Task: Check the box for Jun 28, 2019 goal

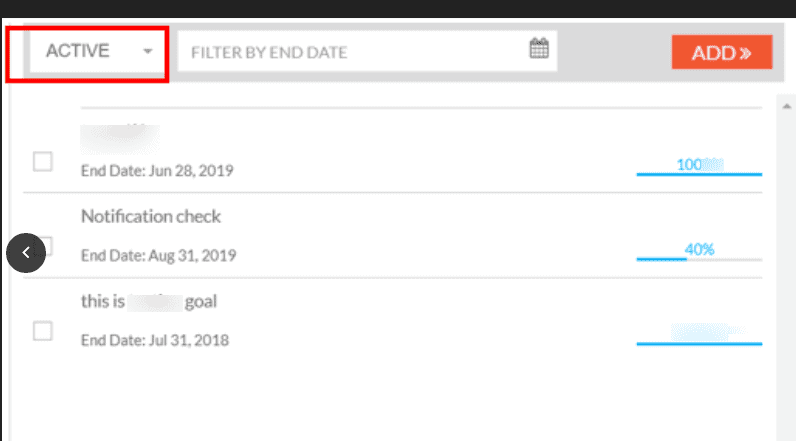Action: click(x=43, y=161)
